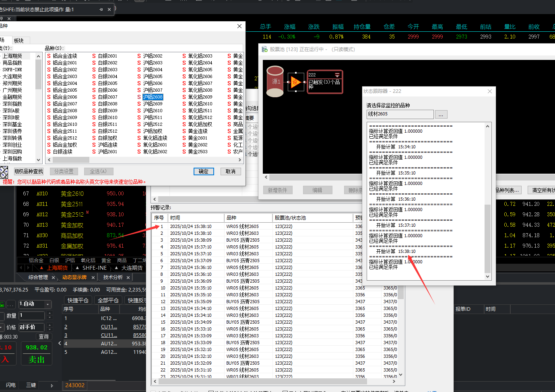This screenshot has width=555, height=392.
Task: Click the orange triangle condition node
Action: (x=296, y=82)
